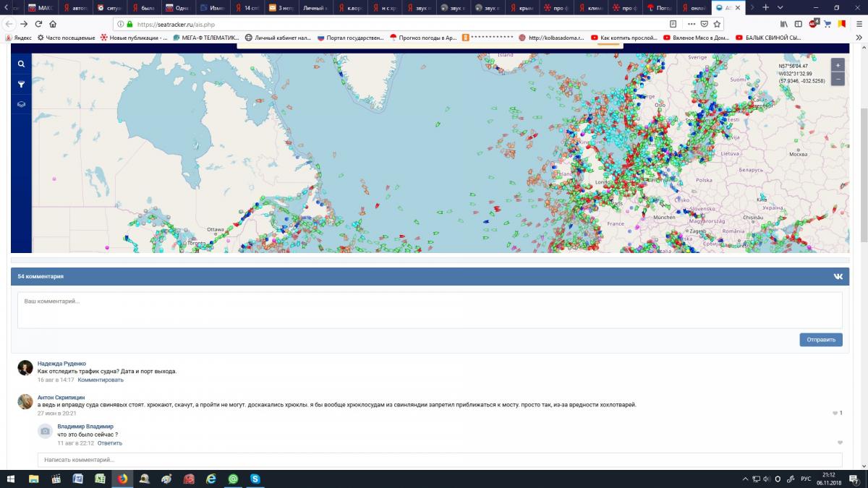Open the Skype icon in the taskbar
Screen dimensions: 868x488
click(255, 479)
